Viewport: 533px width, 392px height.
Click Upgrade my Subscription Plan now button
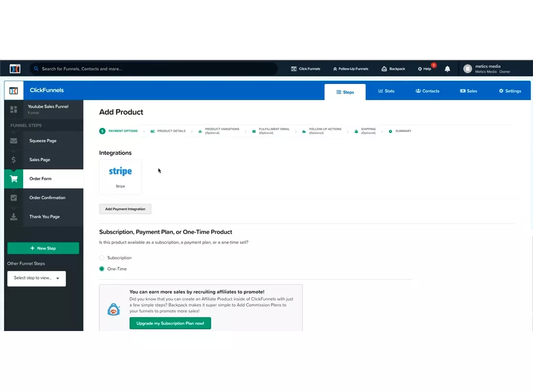click(170, 323)
